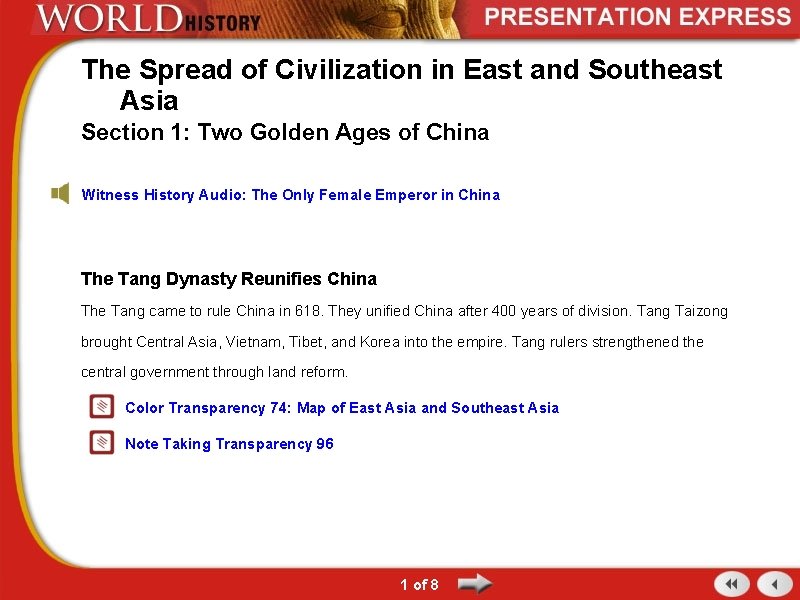Click the Presentation Express title
The height and width of the screenshot is (600, 800).
point(638,16)
